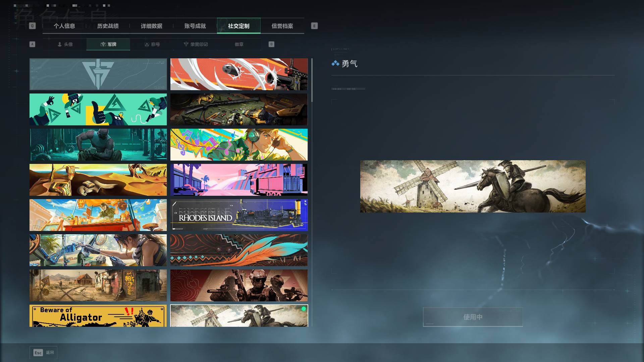Switch to 徽章 sub-tab

click(239, 44)
